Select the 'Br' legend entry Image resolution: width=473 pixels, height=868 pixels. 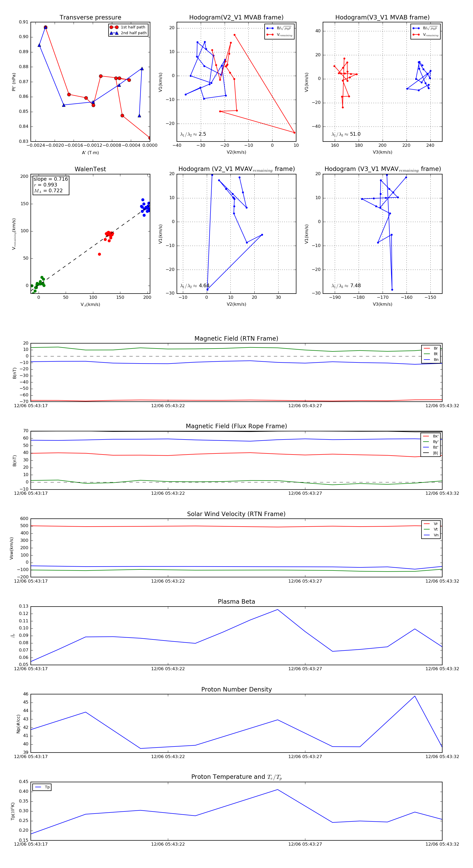pos(431,349)
